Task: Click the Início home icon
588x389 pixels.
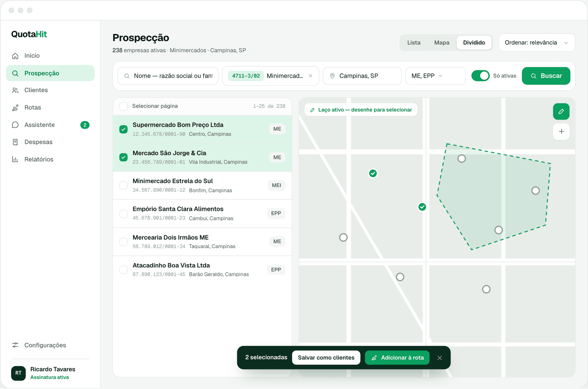Action: point(15,56)
